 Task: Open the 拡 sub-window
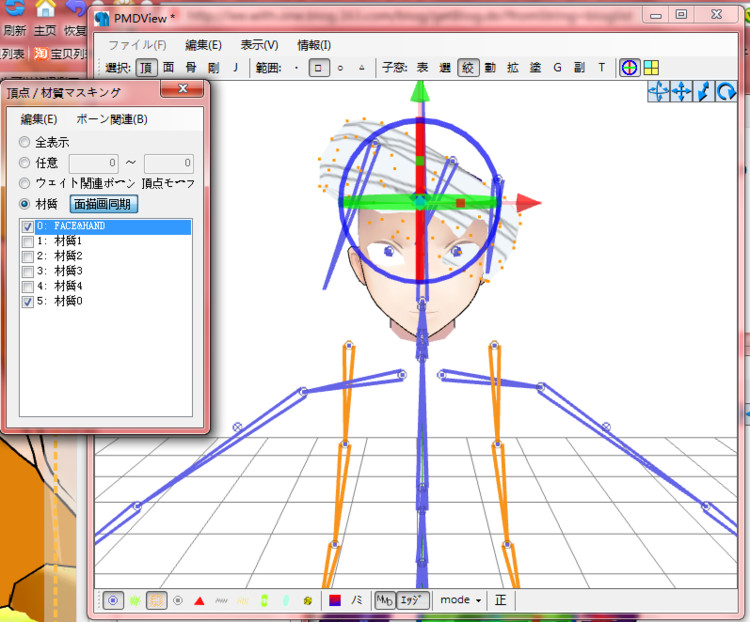point(512,67)
